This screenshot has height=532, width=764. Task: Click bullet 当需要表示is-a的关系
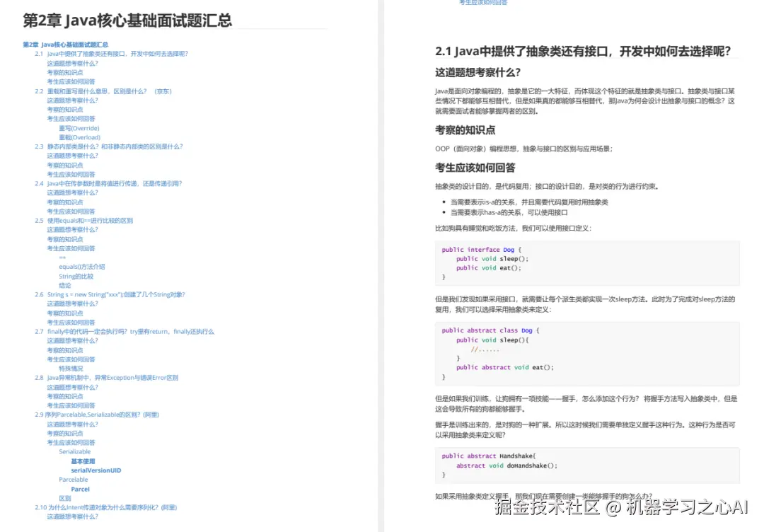[x=529, y=202]
